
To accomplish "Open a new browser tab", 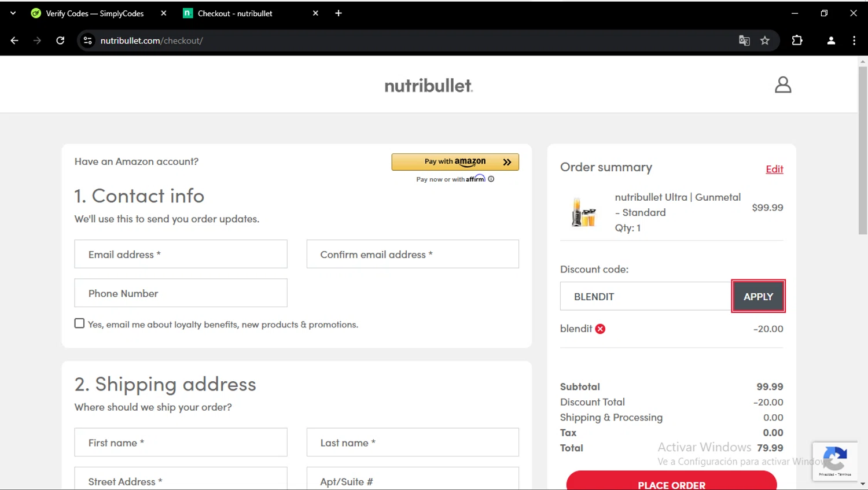I will pos(339,13).
